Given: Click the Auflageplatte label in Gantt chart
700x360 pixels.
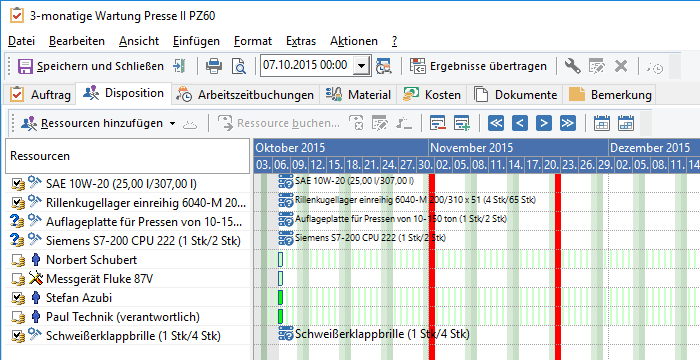Looking at the screenshot, I should pos(400,219).
